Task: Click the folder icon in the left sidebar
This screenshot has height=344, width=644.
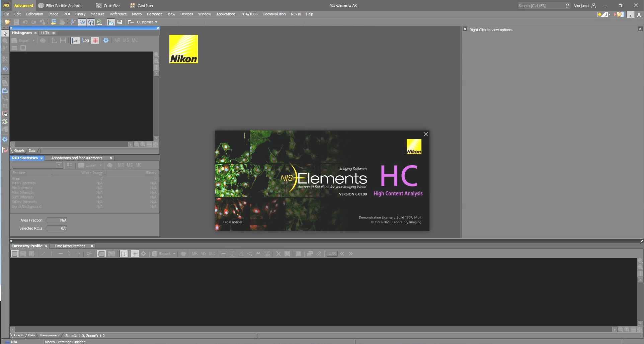Action: (5, 91)
